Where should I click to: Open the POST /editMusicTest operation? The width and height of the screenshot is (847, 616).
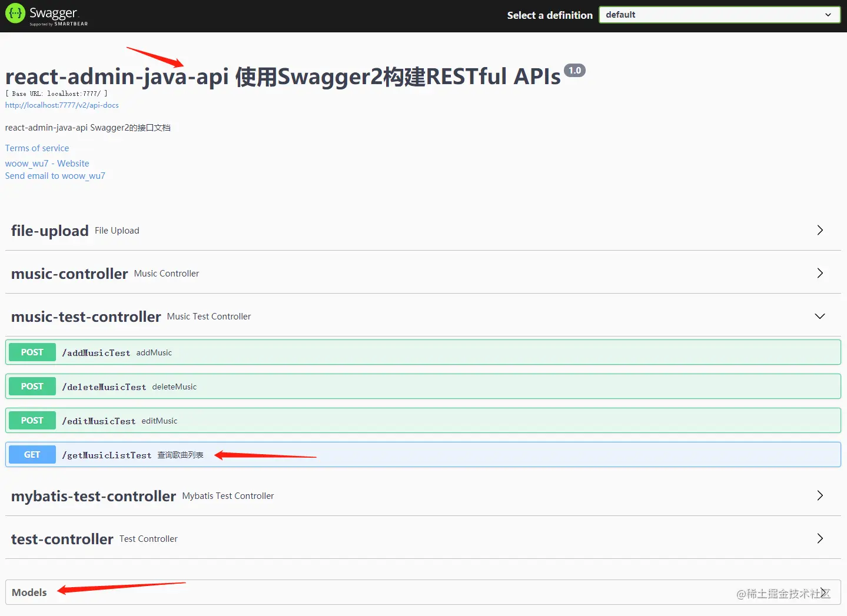(x=423, y=421)
